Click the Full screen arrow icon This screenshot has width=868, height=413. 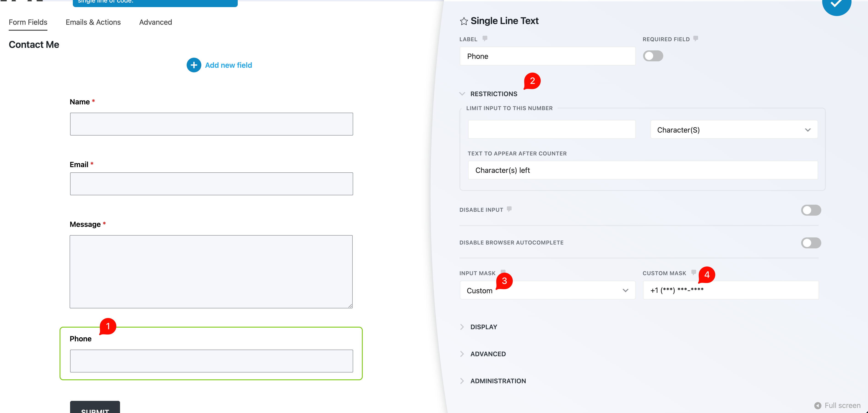pos(817,406)
